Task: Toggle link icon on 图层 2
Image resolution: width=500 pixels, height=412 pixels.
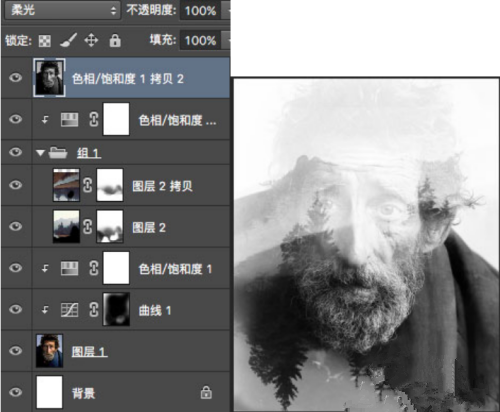Action: coord(87,227)
